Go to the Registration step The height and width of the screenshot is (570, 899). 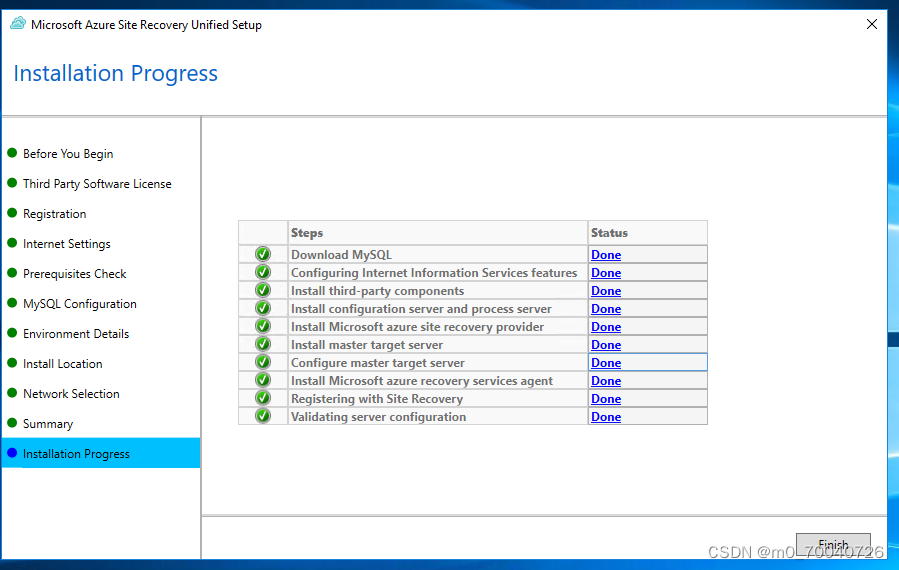click(54, 214)
